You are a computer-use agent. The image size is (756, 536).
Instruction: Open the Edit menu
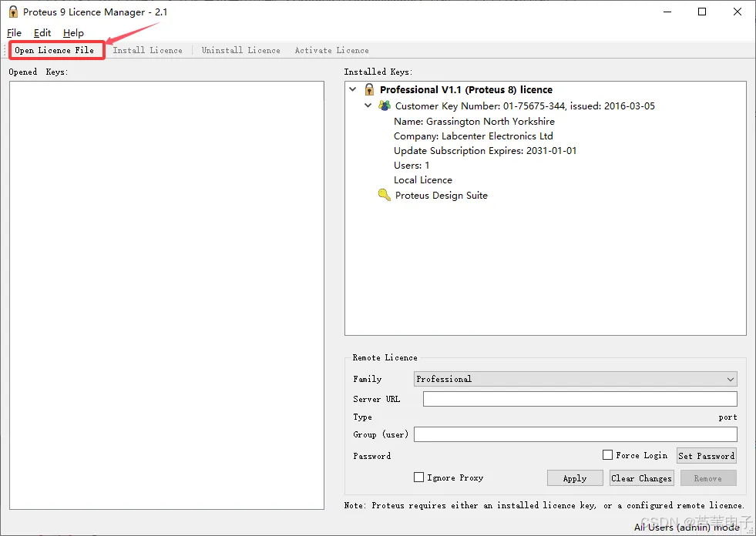pos(42,33)
